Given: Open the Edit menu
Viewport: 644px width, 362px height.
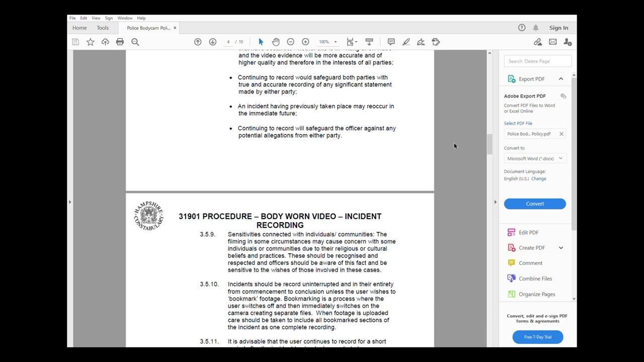Looking at the screenshot, I should click(x=84, y=18).
